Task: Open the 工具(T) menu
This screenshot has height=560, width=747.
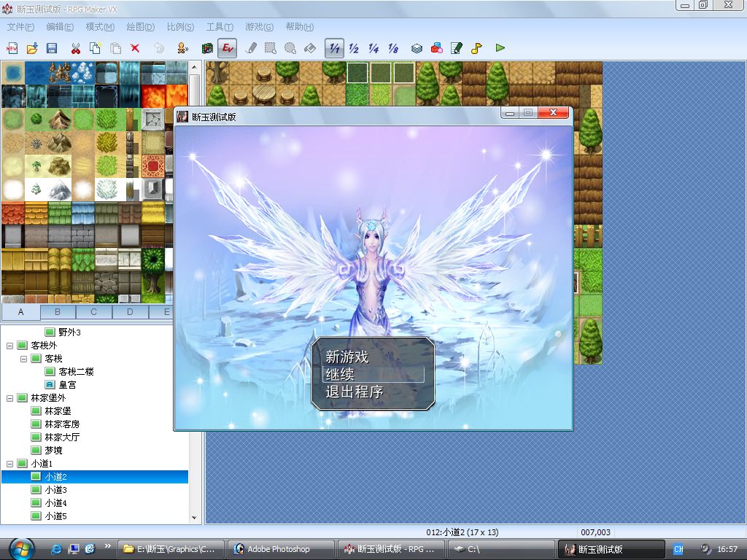Action: [220, 27]
